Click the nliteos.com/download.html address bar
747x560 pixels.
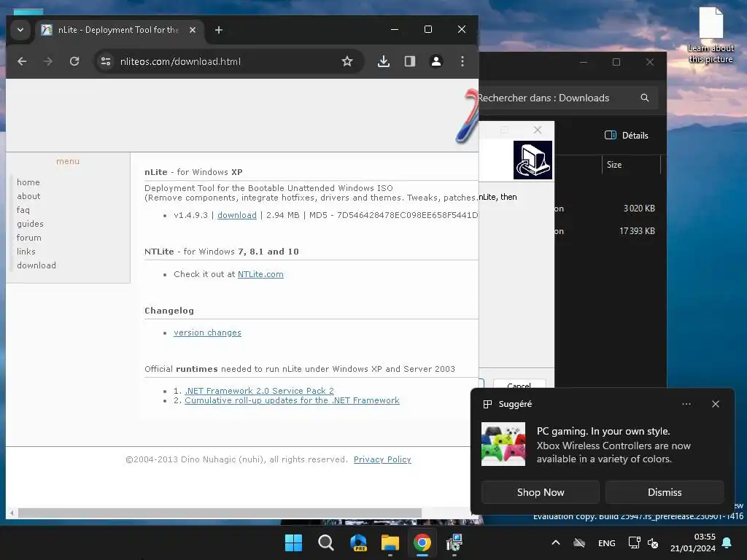230,61
